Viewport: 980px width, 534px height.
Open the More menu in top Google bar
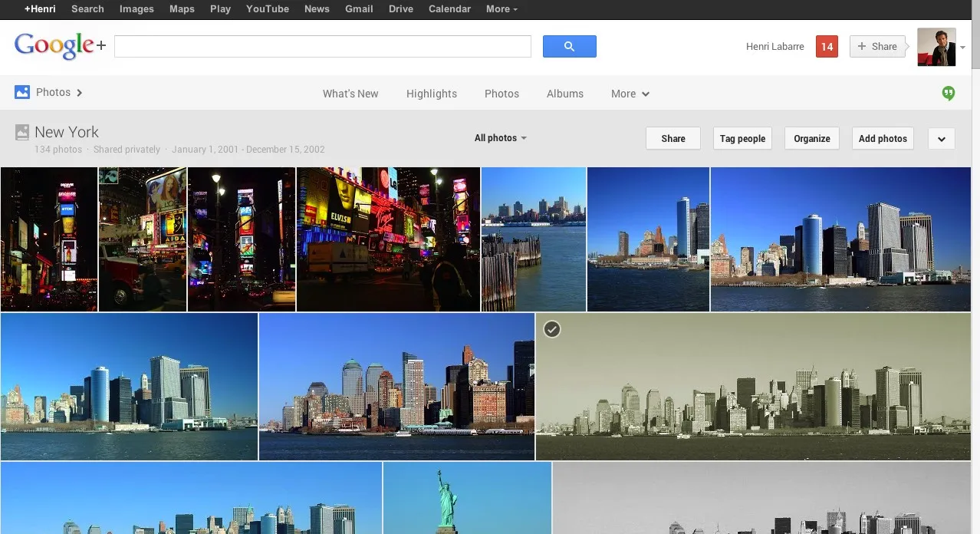(x=502, y=9)
